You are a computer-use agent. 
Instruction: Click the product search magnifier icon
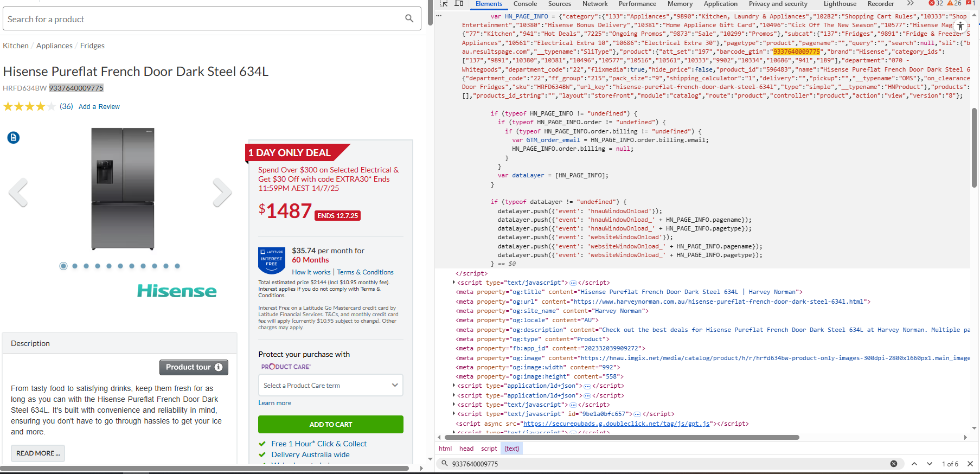(x=409, y=18)
